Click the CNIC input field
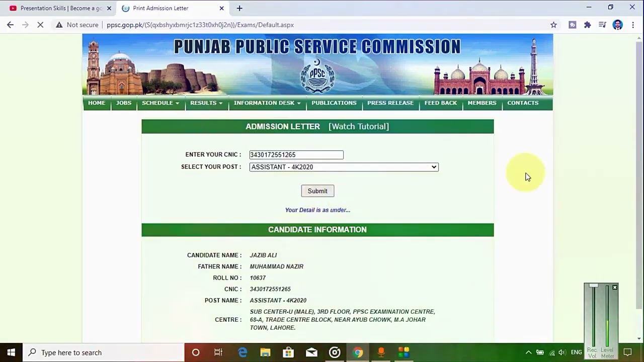Viewport: 644px width, 362px height. [296, 155]
